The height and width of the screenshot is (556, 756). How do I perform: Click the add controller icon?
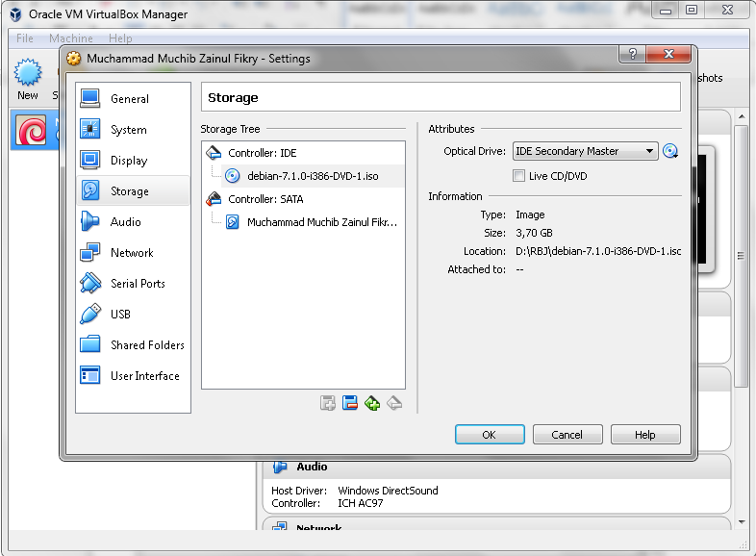click(372, 403)
